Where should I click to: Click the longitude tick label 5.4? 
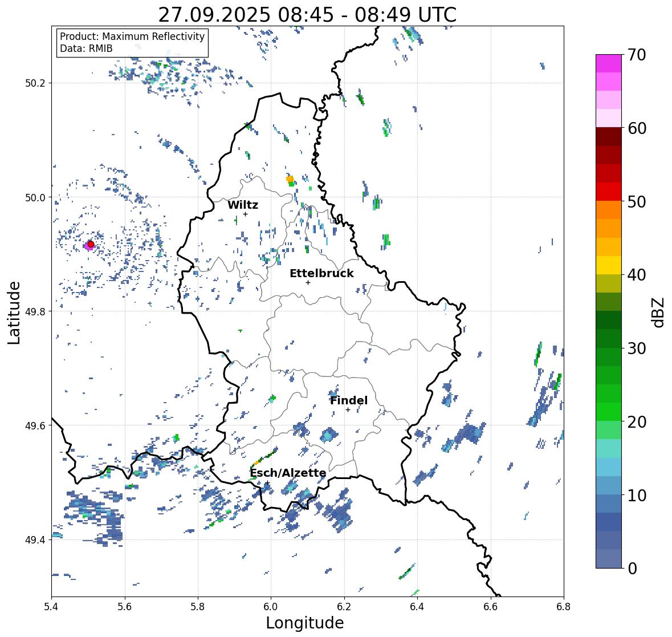click(x=51, y=606)
